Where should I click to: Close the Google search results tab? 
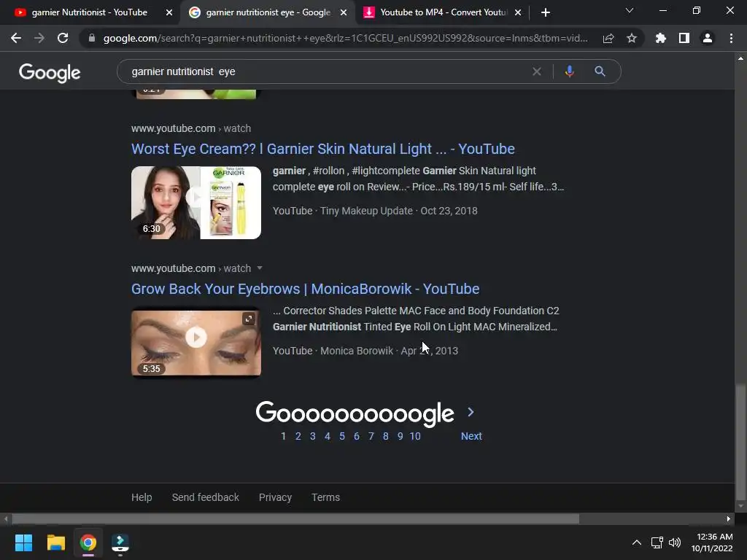pos(344,12)
